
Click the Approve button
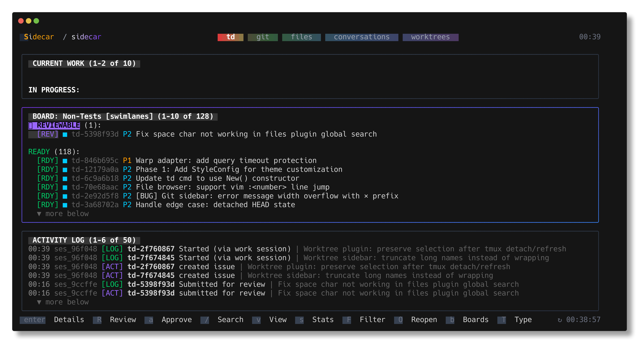pyautogui.click(x=177, y=320)
